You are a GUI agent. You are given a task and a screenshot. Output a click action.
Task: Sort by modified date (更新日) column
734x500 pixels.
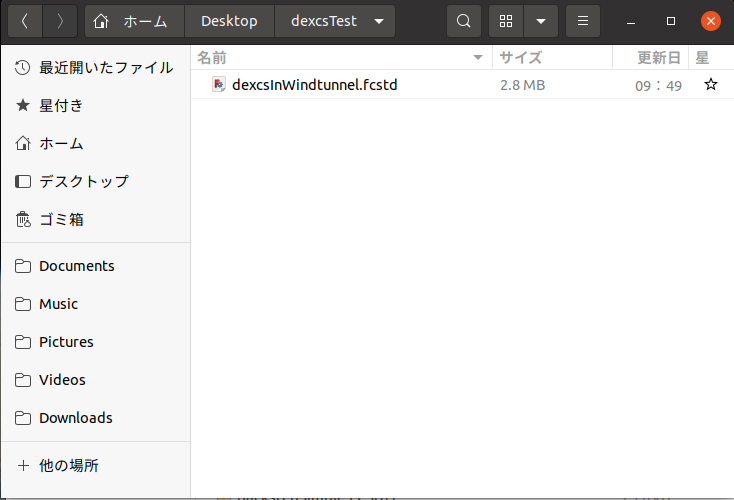[660, 57]
